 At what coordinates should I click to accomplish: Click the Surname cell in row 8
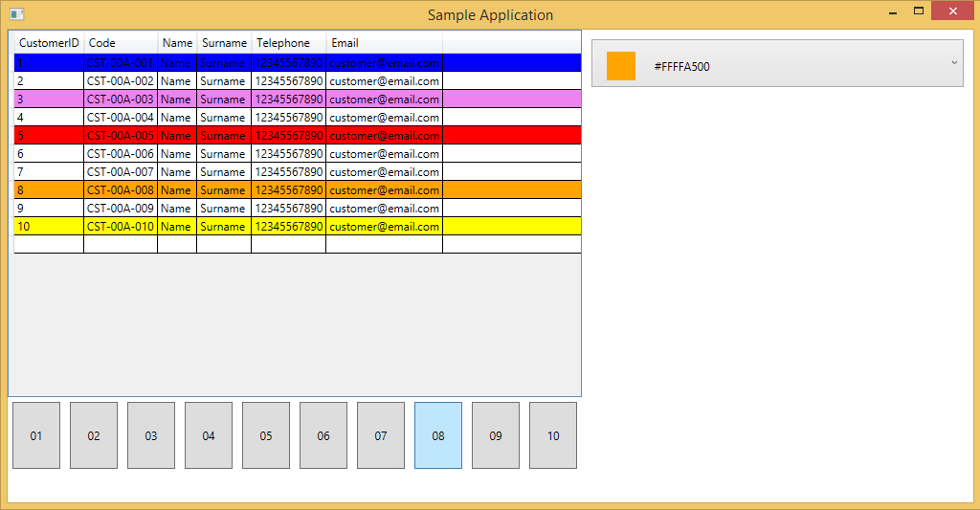pyautogui.click(x=224, y=190)
